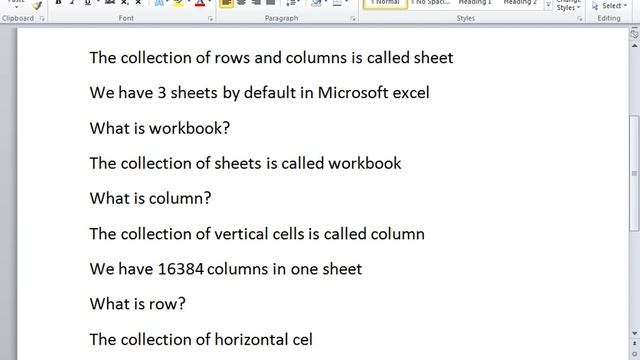Image resolution: width=640 pixels, height=360 pixels.
Task: Apply Borders to paragraph
Action: click(337, 3)
